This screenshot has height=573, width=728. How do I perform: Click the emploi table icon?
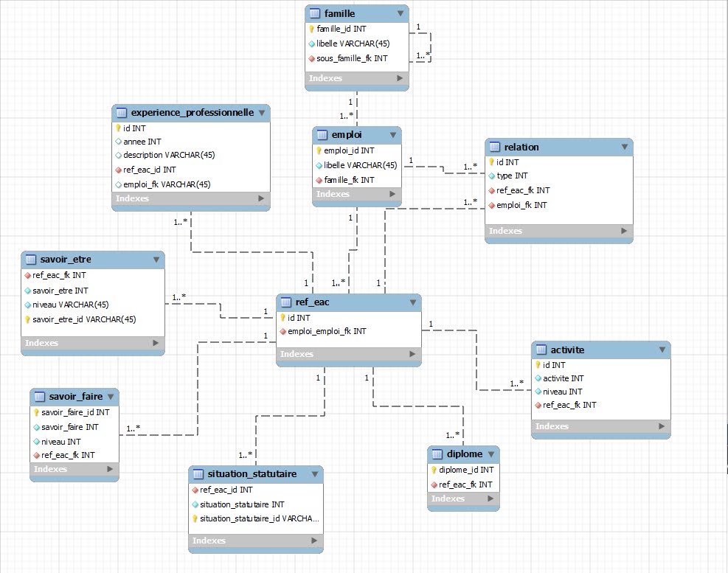pos(322,135)
